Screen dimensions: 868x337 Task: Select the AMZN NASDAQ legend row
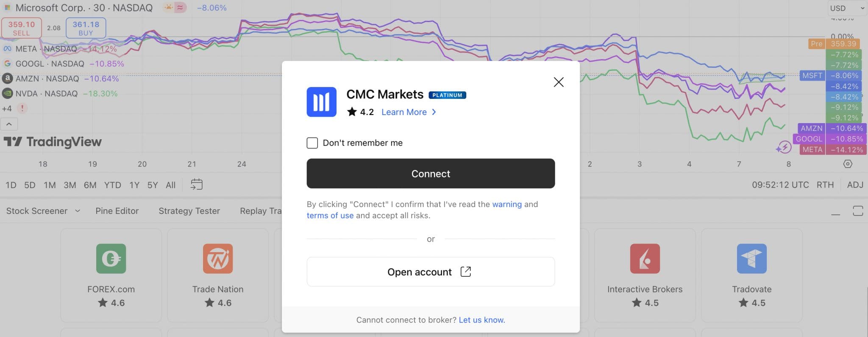(x=61, y=79)
